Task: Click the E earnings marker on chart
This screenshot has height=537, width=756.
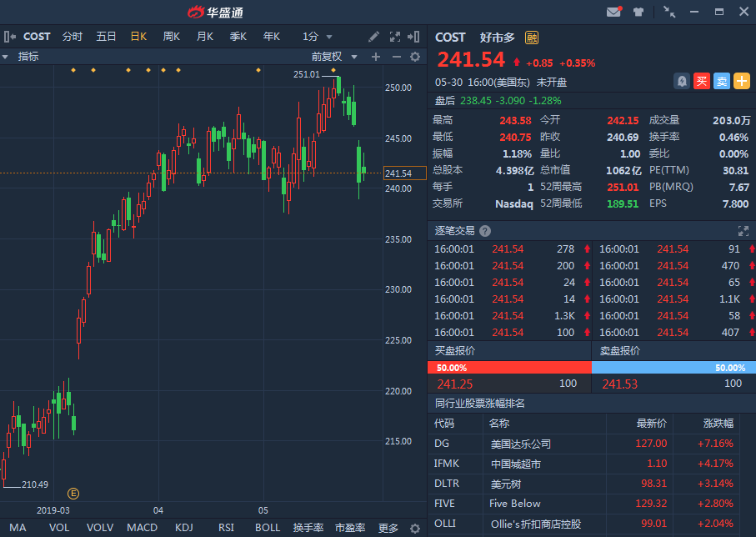Action: pos(73,494)
